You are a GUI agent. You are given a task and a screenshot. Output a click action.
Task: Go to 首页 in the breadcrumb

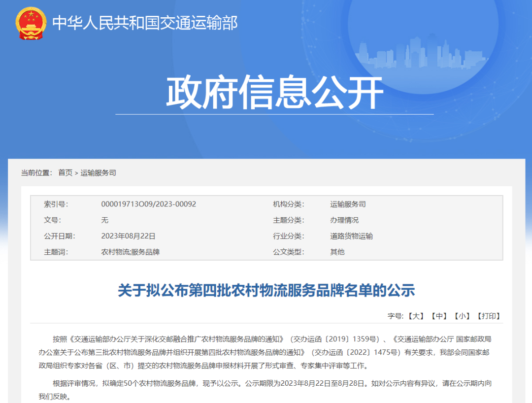[x=66, y=172]
